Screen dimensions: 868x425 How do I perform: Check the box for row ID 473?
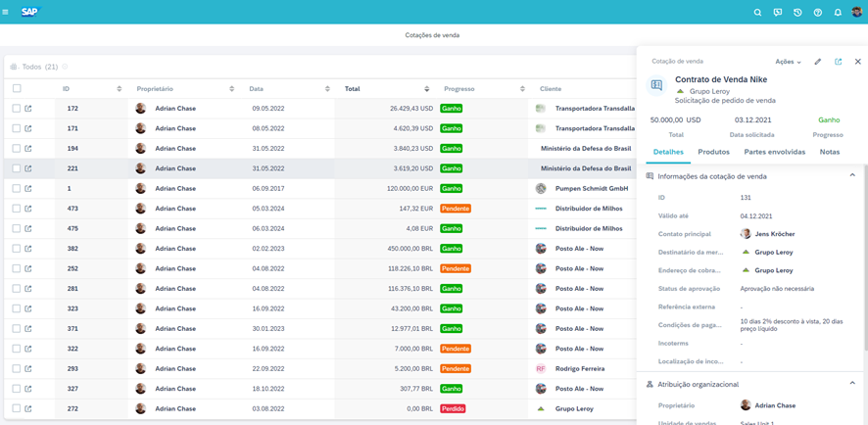pyautogui.click(x=17, y=209)
